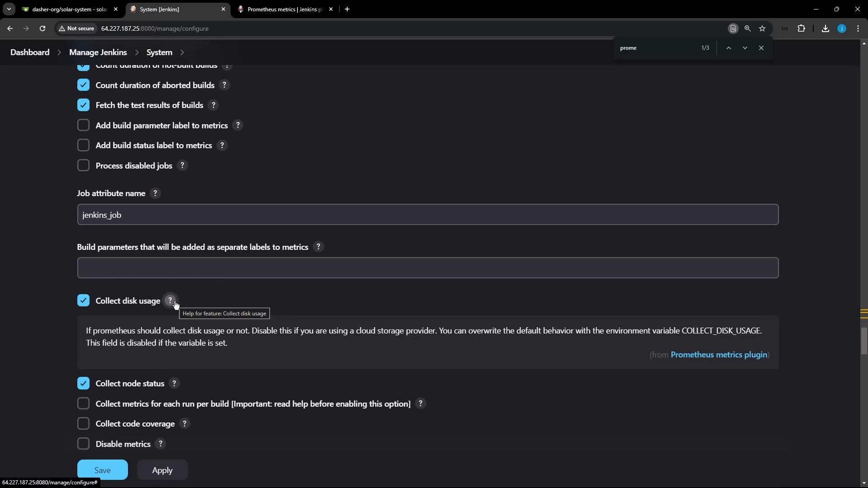
Task: Reload the Jenkins configure page
Action: coord(42,28)
